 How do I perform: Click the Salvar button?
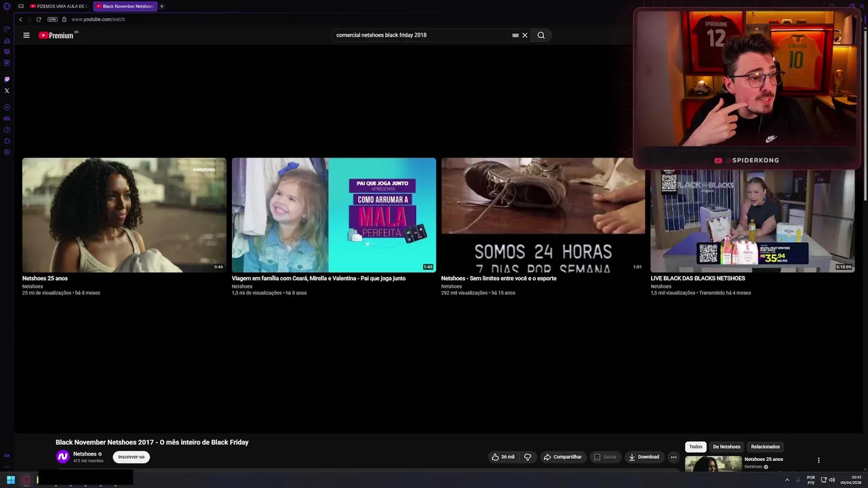pyautogui.click(x=605, y=457)
